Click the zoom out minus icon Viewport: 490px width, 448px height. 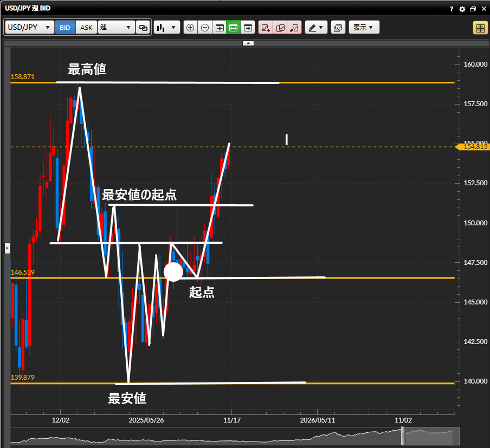point(205,28)
